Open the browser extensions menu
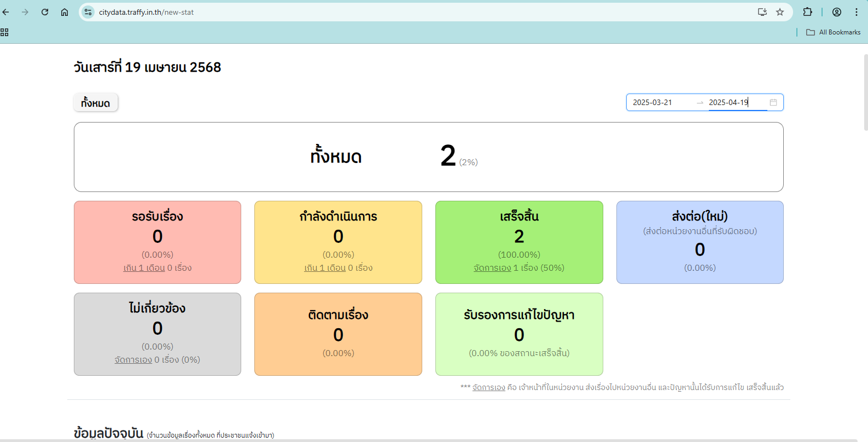 tap(807, 12)
